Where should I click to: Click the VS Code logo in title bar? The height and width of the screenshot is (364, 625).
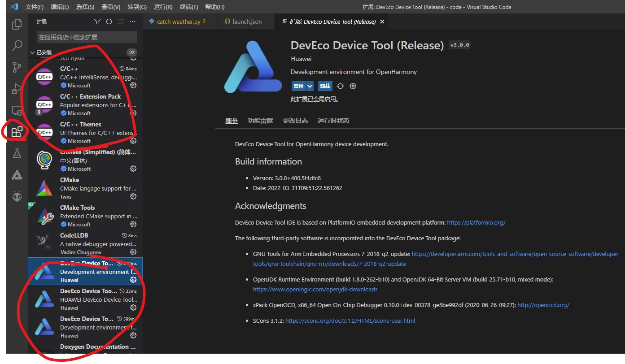[x=14, y=7]
